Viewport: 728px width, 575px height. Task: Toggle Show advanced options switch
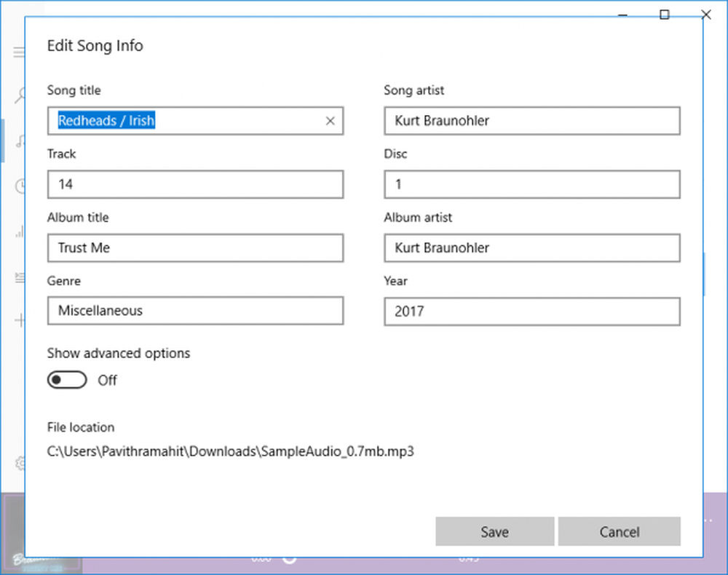click(67, 380)
